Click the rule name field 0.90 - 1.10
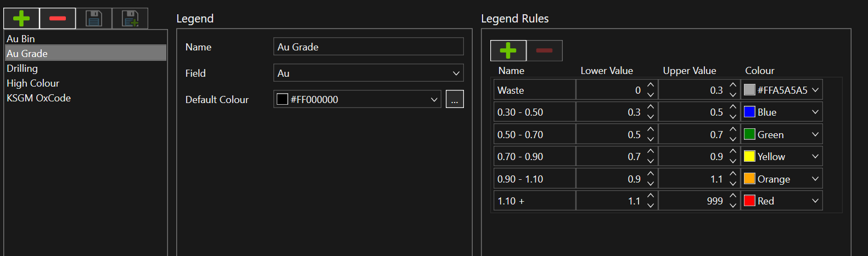This screenshot has height=256, width=868. pyautogui.click(x=534, y=179)
